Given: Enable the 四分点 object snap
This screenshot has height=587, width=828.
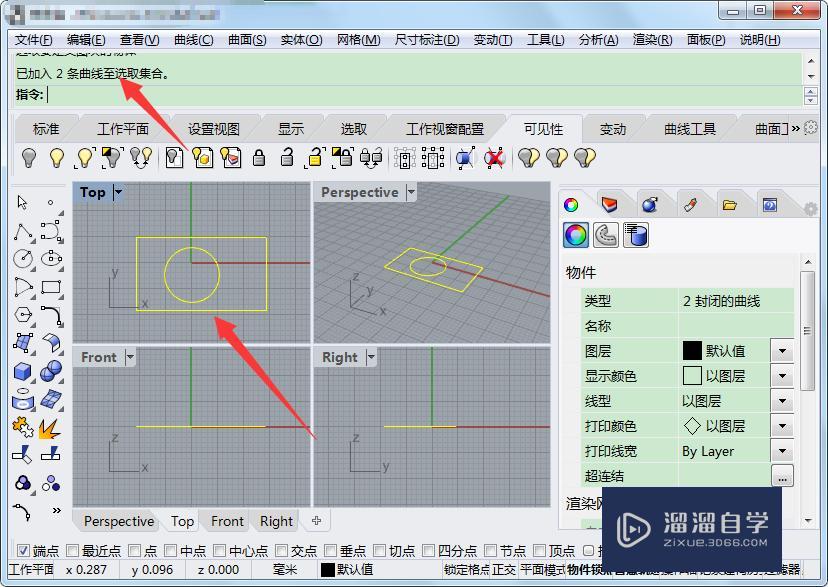Looking at the screenshot, I should coord(429,551).
